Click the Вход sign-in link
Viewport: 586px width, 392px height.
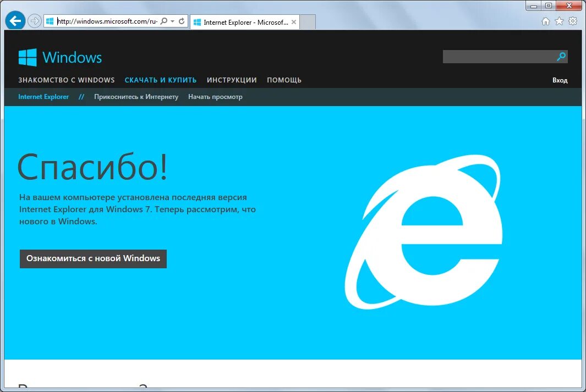(x=560, y=80)
